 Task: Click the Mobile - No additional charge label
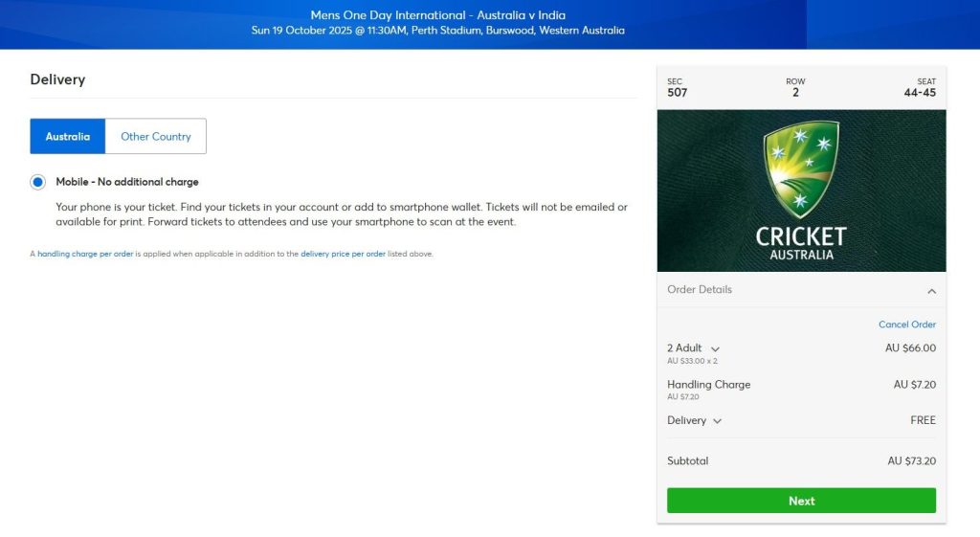(x=127, y=182)
